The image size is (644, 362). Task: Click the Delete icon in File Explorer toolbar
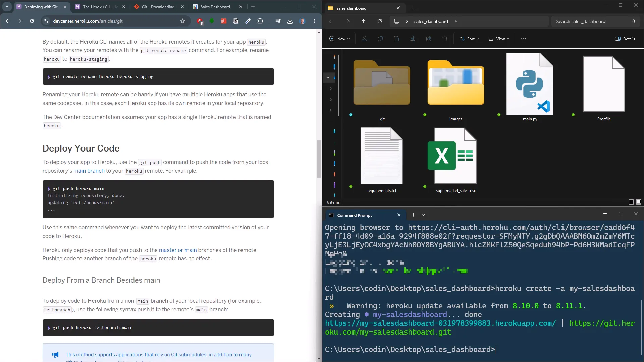click(444, 39)
